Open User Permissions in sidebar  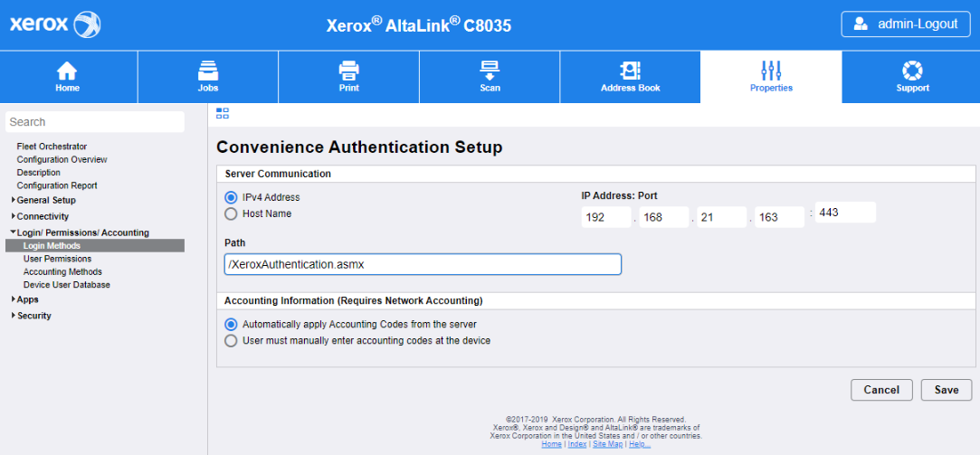pyautogui.click(x=57, y=259)
